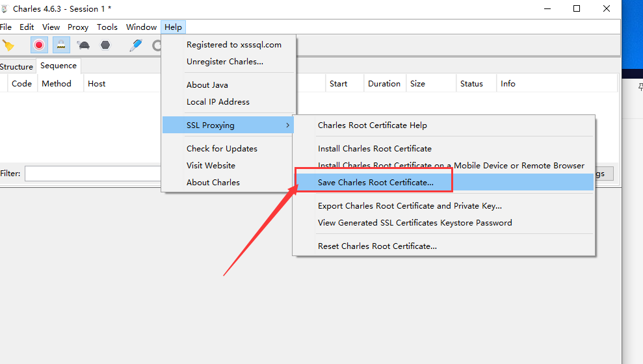Toggle the red record button
Screen dimensions: 643x364
pyautogui.click(x=39, y=45)
